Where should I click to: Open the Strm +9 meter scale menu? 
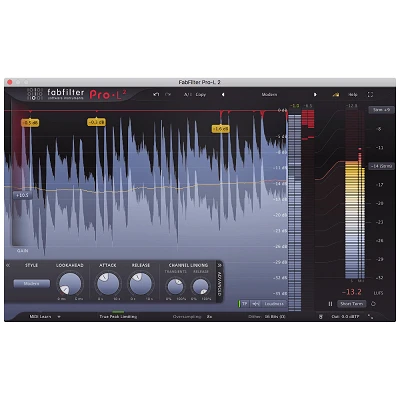pos(381,110)
